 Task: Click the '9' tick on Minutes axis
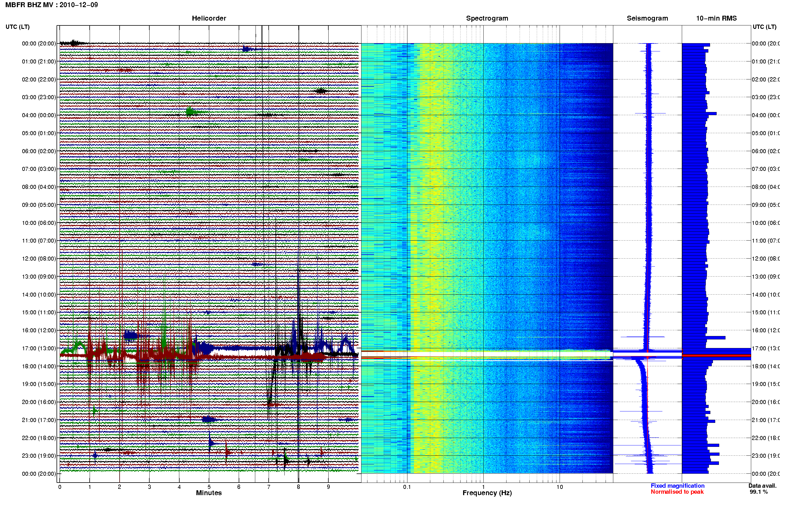coord(328,487)
